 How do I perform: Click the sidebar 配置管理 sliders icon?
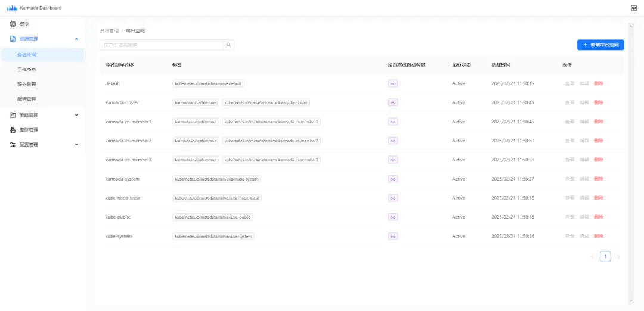[x=13, y=144]
